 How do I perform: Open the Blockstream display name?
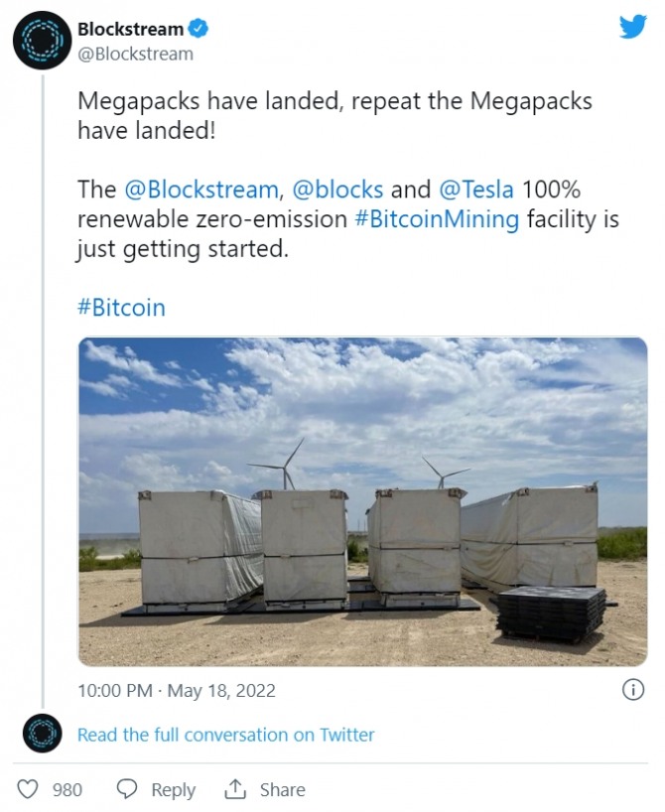pyautogui.click(x=130, y=29)
